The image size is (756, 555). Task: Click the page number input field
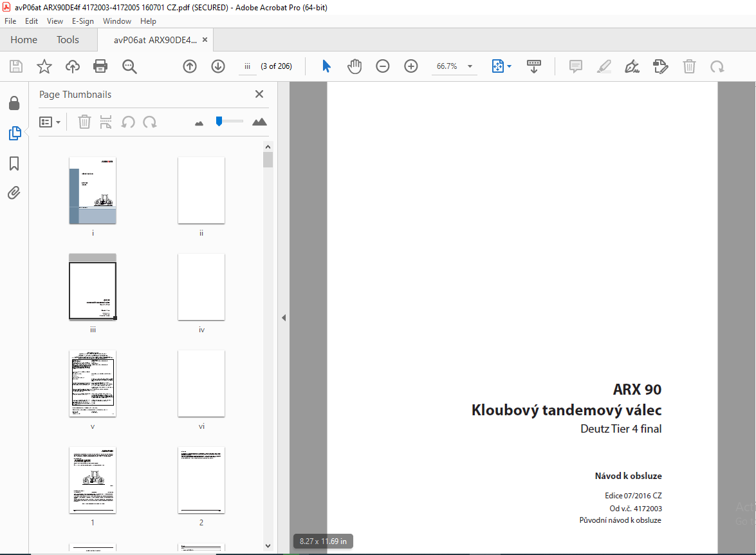[x=247, y=66]
